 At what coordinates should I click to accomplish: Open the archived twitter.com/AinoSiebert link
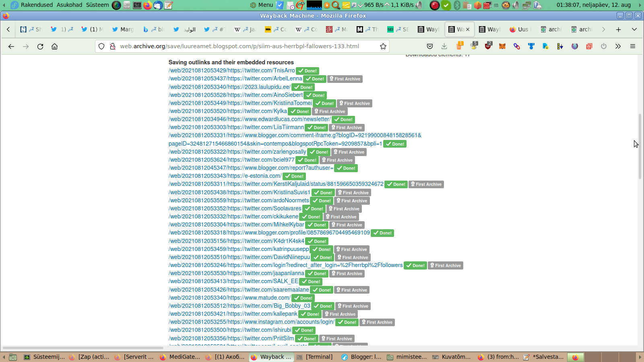pos(235,95)
